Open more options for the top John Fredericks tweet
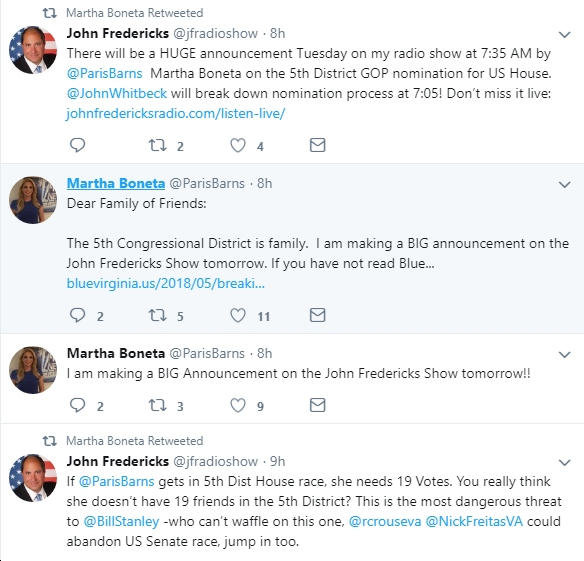584x561 pixels. (x=565, y=35)
